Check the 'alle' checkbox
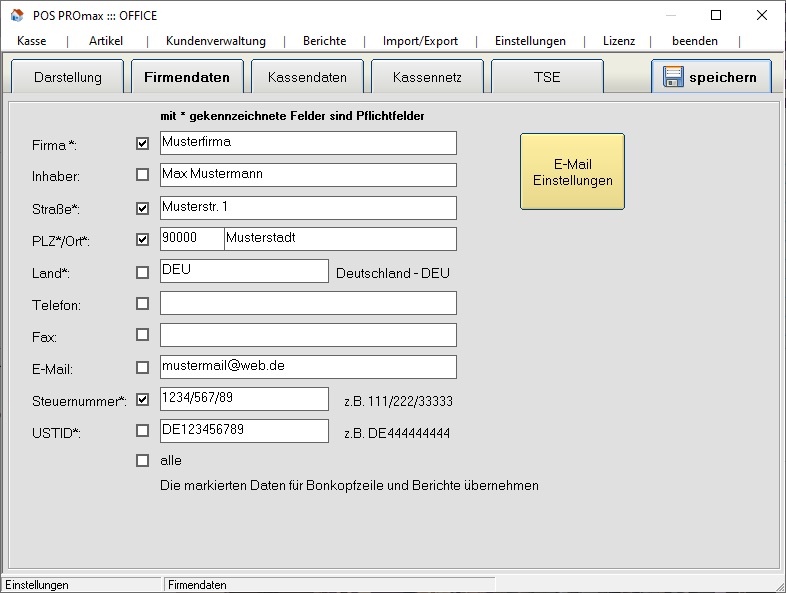This screenshot has width=786, height=593. pyautogui.click(x=142, y=460)
